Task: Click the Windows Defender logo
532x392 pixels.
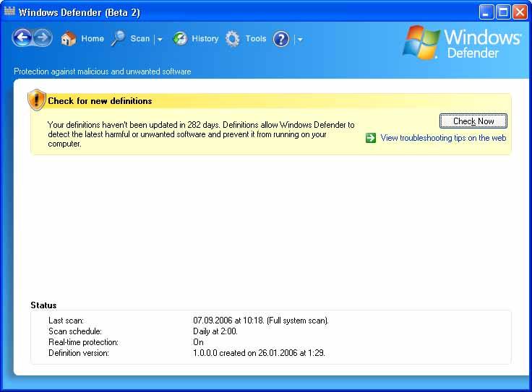Action: click(462, 43)
